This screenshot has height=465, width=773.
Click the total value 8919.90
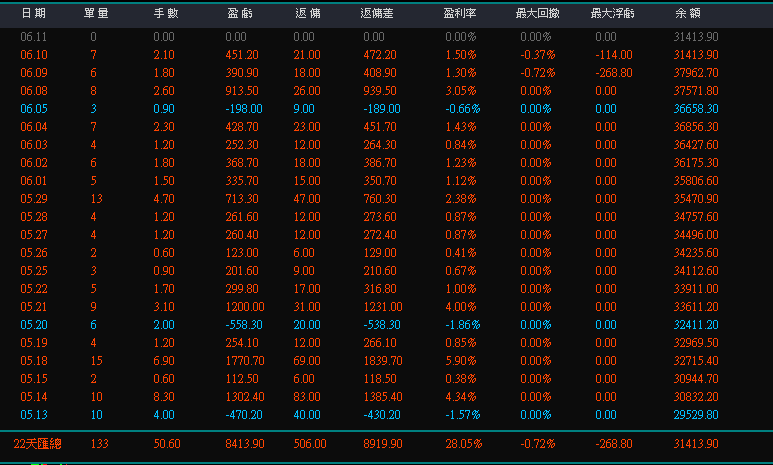coord(383,444)
